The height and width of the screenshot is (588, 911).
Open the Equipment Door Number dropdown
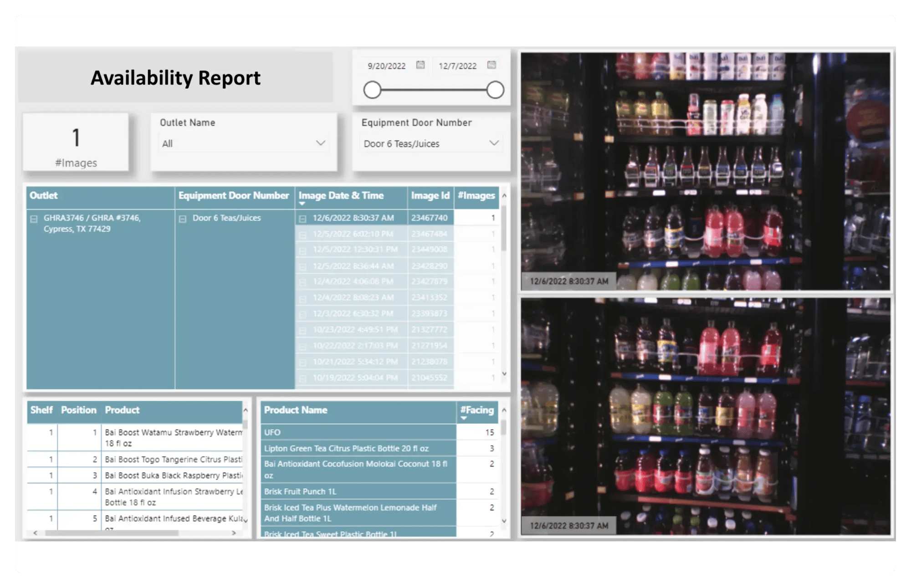pyautogui.click(x=495, y=143)
